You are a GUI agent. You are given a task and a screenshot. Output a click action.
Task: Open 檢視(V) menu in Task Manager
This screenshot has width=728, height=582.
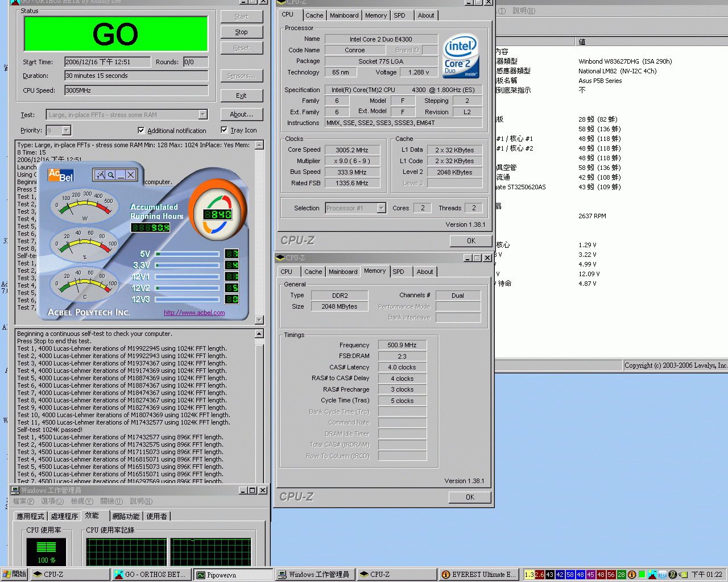coord(82,501)
